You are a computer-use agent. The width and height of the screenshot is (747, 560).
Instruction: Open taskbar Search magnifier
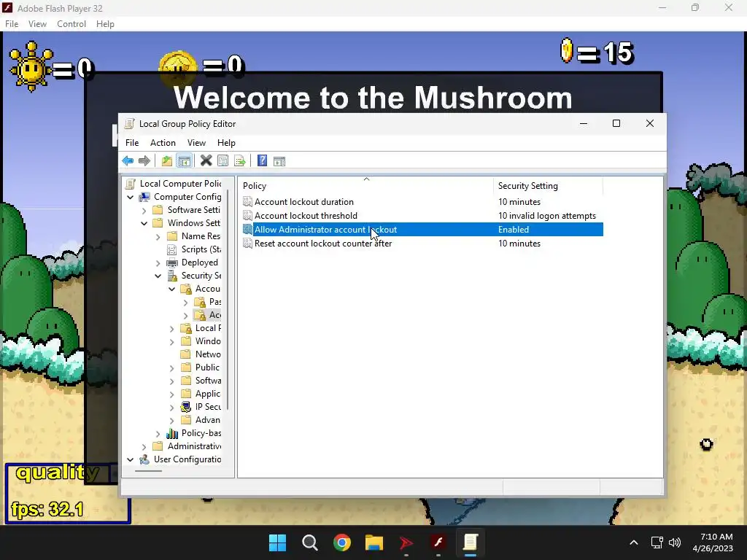(x=309, y=542)
